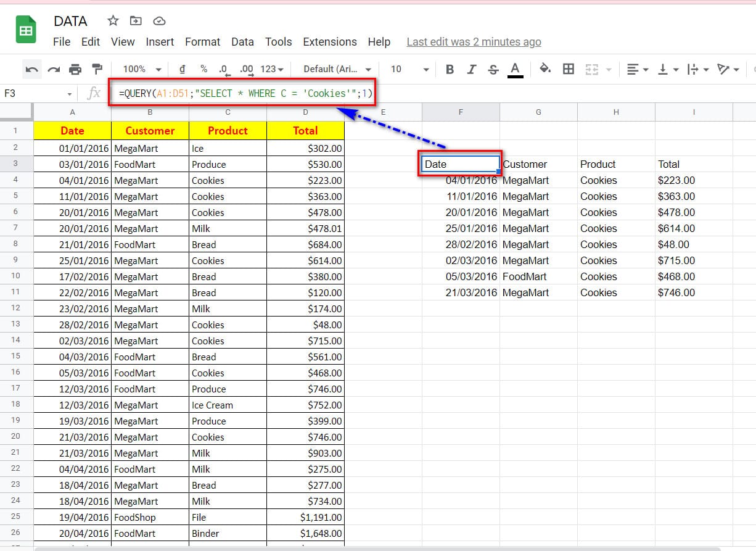This screenshot has height=551, width=756.
Task: Click into the formula bar with QUERY formula
Action: pyautogui.click(x=245, y=93)
